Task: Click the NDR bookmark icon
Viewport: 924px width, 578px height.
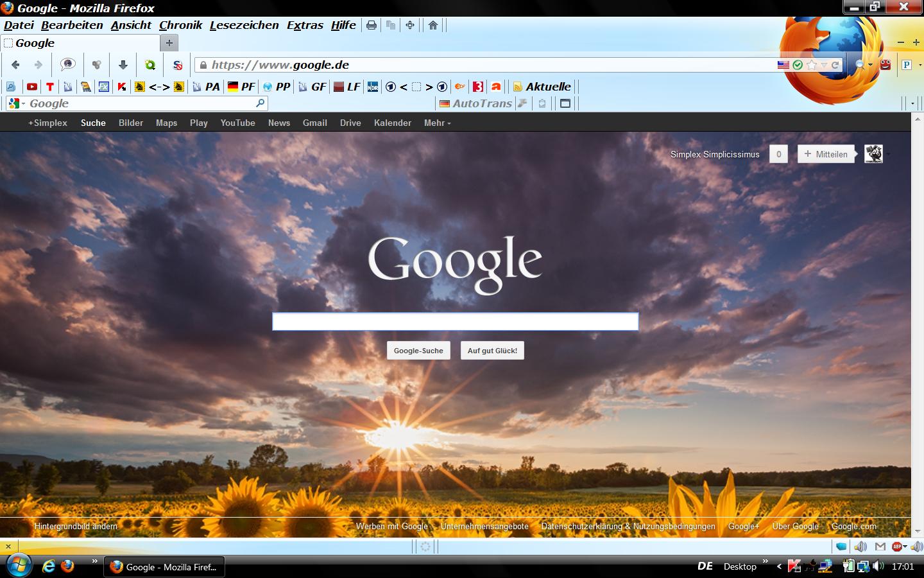Action: [373, 87]
